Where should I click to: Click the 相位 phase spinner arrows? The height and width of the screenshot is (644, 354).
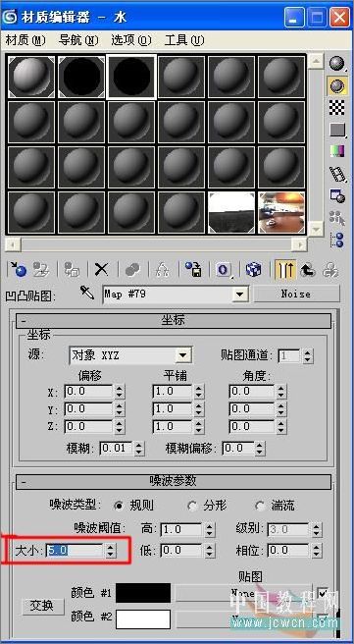pyautogui.click(x=317, y=551)
